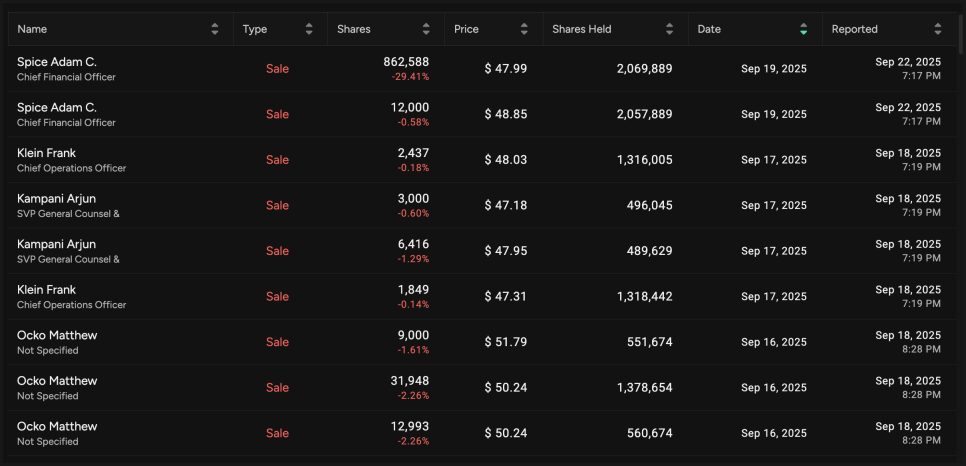The height and width of the screenshot is (466, 966).
Task: Select Klein Frank's name in the $48.03 row
Action: coord(46,153)
